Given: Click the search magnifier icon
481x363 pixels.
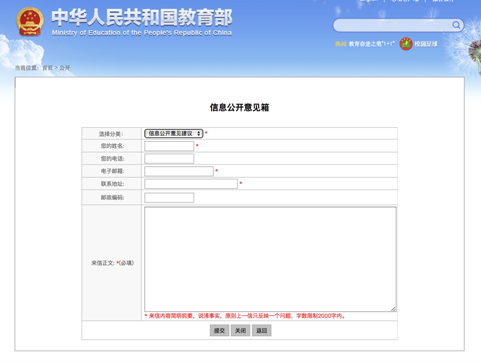Looking at the screenshot, I should [x=456, y=25].
